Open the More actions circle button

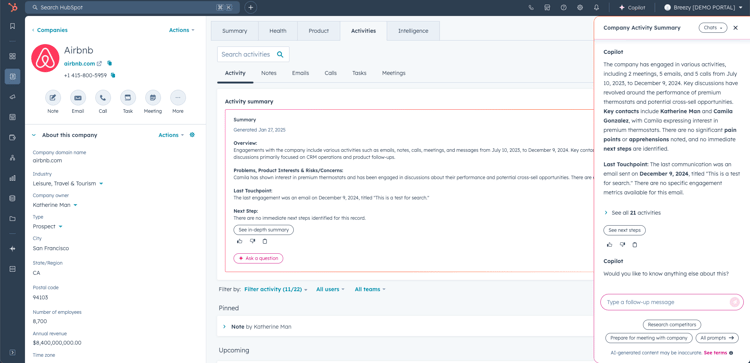178,98
